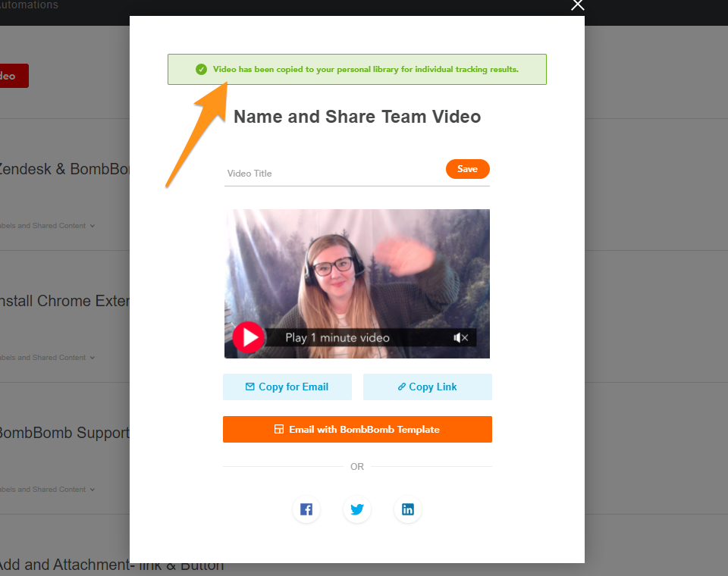Viewport: 728px width, 576px height.
Task: Close the Name and Share dialog
Action: click(578, 5)
